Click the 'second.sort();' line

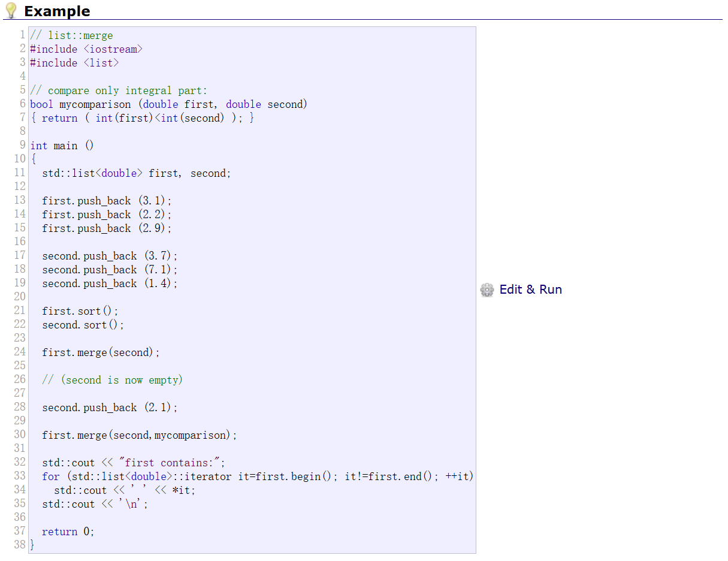click(x=83, y=325)
